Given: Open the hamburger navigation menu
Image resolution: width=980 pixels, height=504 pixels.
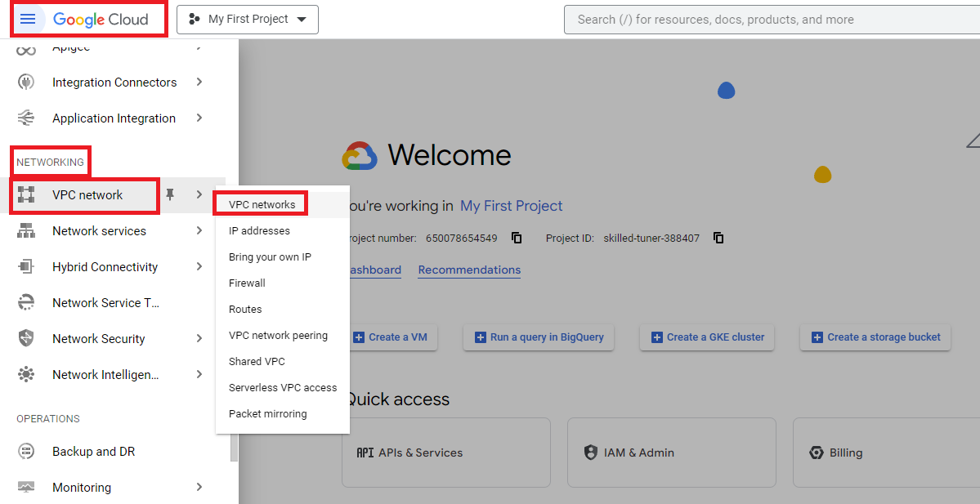Looking at the screenshot, I should 28,20.
